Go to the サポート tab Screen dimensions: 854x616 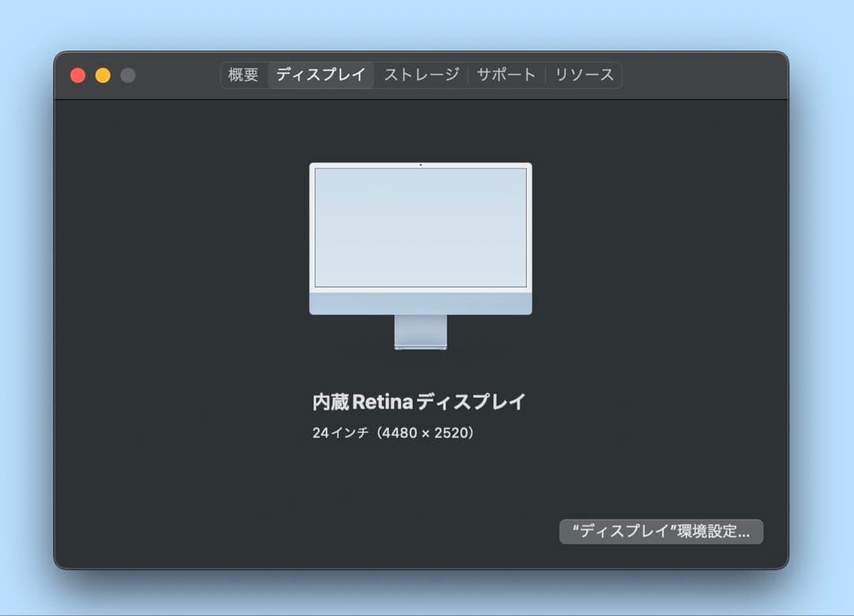tap(506, 74)
